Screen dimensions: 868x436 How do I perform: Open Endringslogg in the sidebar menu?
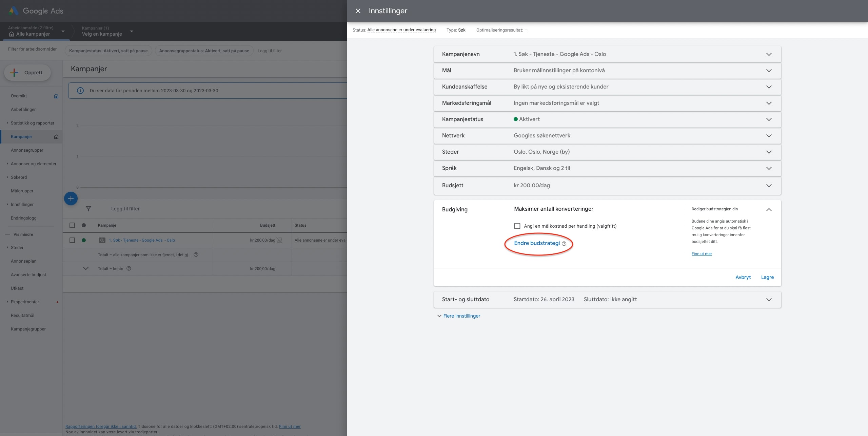click(23, 218)
